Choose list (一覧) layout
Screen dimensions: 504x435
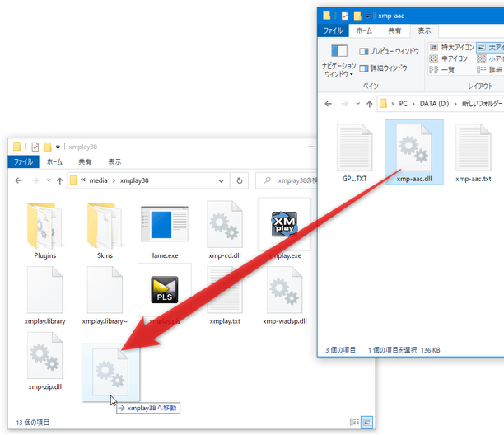442,70
